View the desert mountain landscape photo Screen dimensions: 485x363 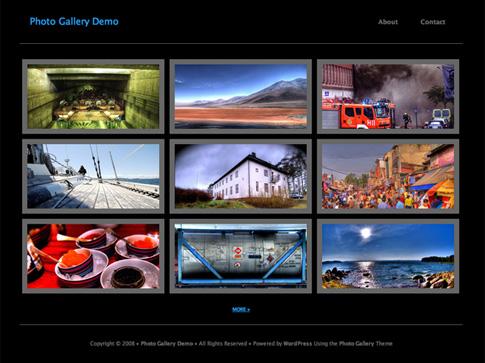point(241,97)
